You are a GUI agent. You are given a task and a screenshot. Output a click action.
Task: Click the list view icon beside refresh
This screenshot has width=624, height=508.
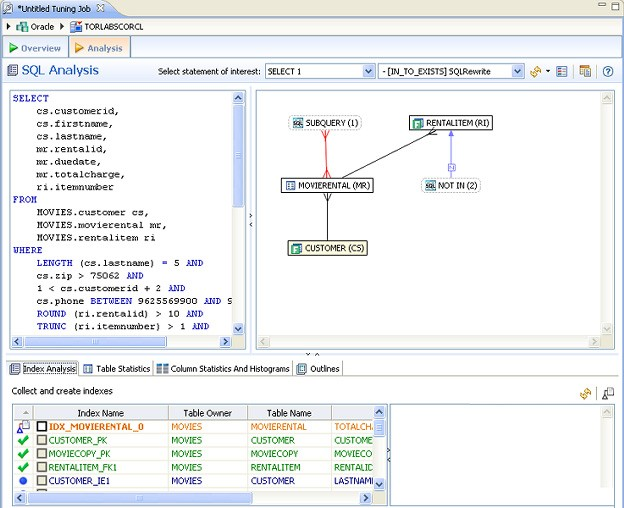pyautogui.click(x=562, y=72)
